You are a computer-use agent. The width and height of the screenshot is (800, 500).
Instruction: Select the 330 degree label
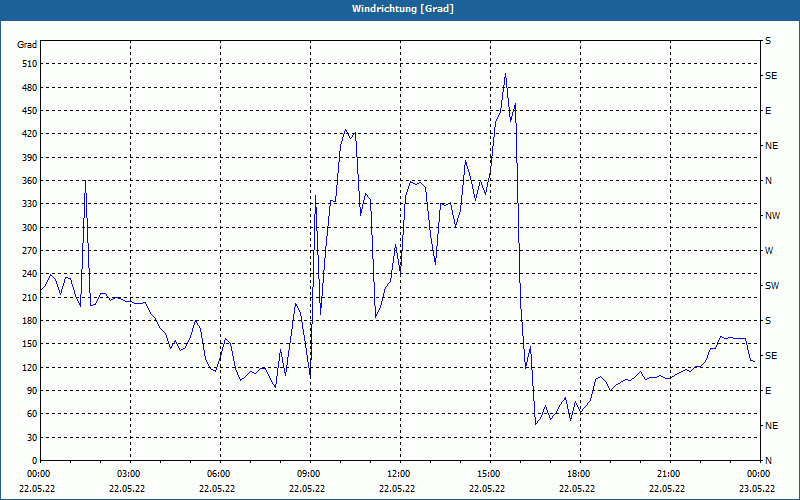(30, 204)
